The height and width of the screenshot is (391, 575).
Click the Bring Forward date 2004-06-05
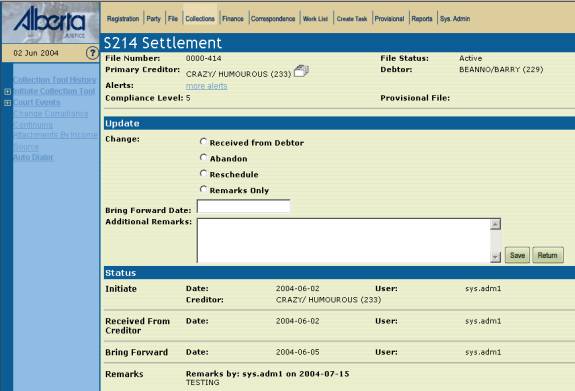(297, 352)
